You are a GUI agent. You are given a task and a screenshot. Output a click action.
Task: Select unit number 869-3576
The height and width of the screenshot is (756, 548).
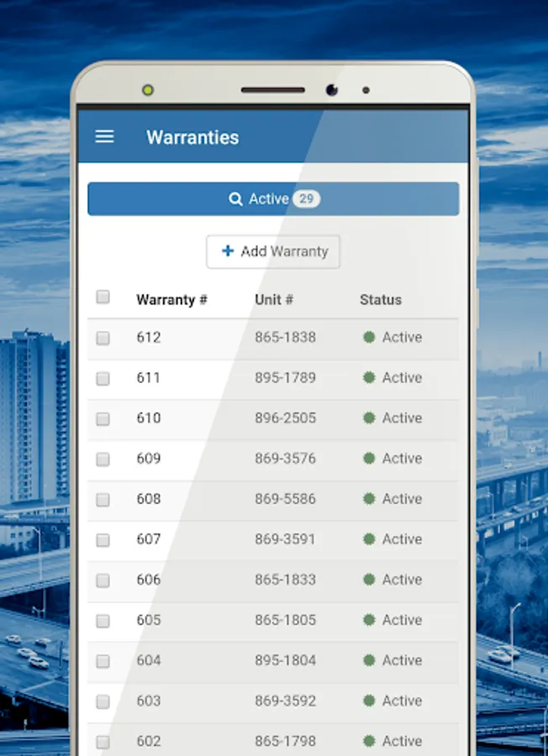click(x=286, y=458)
